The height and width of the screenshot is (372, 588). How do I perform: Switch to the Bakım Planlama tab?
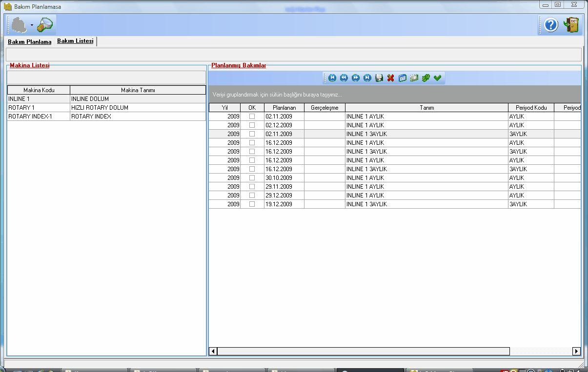pos(30,42)
